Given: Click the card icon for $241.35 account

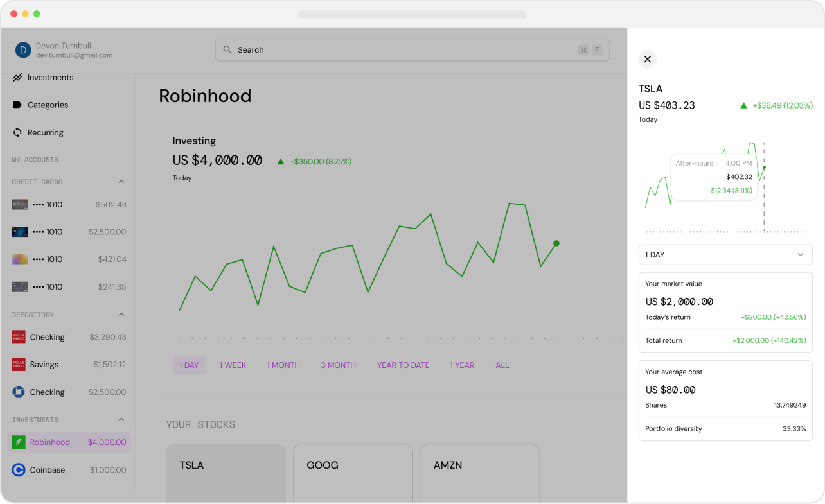Looking at the screenshot, I should click(19, 287).
